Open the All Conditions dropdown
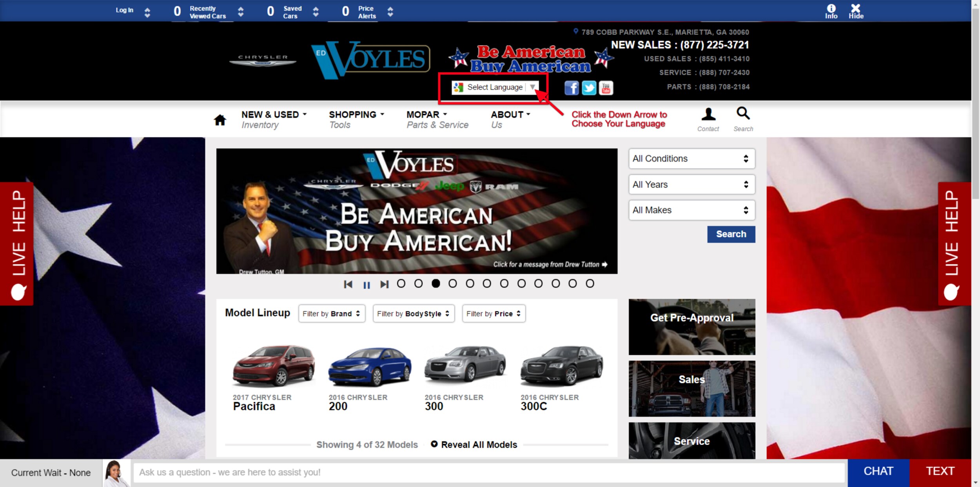Screen dimensions: 980x487 point(691,159)
